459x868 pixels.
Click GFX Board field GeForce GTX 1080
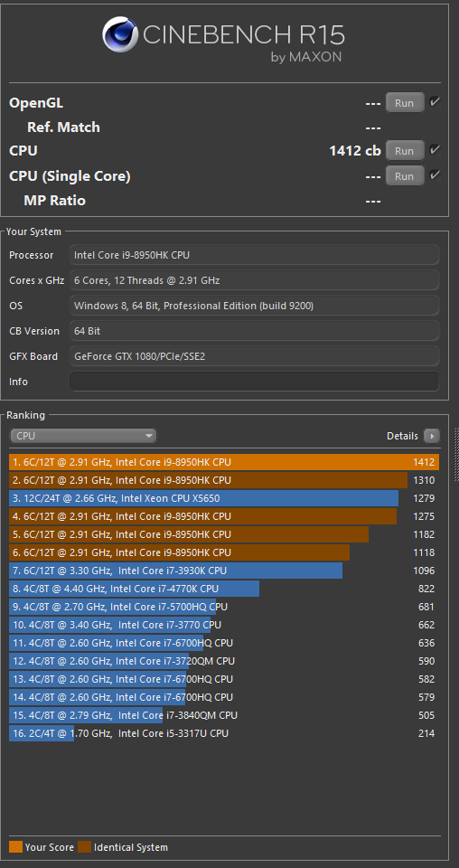(255, 356)
